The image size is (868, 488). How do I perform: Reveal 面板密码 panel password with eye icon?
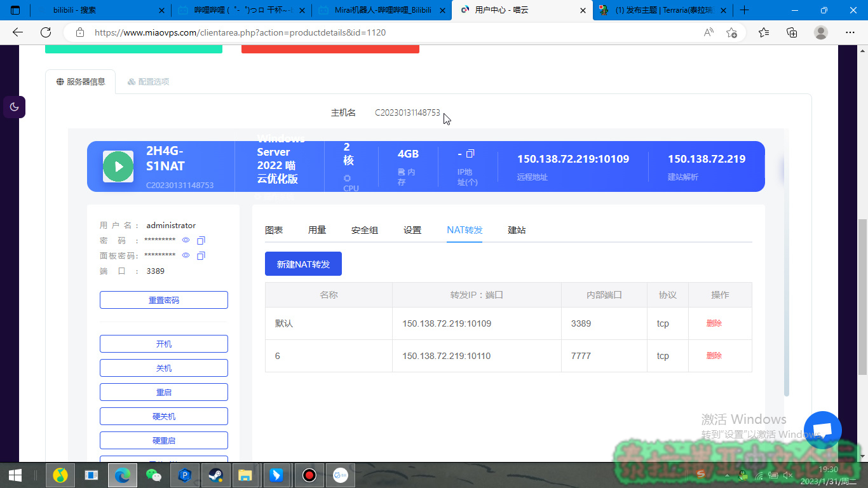coord(186,255)
